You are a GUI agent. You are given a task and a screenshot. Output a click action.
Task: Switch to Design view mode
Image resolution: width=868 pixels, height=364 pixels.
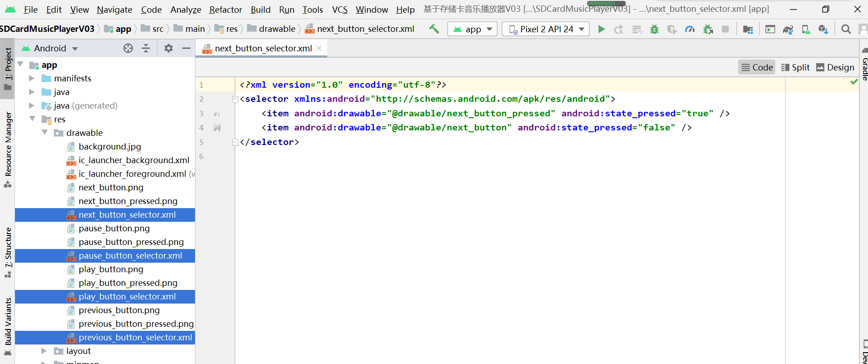[835, 67]
